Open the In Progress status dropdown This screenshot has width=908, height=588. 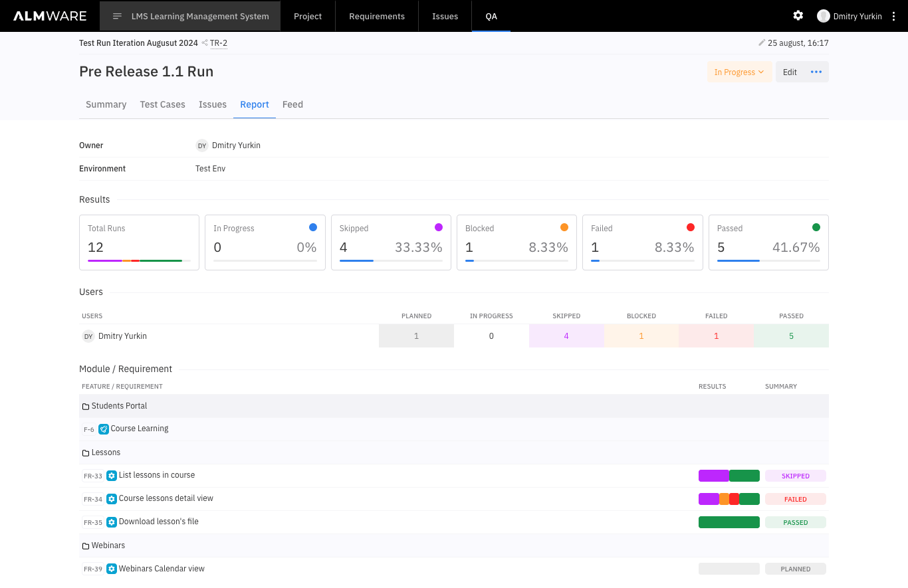739,72
